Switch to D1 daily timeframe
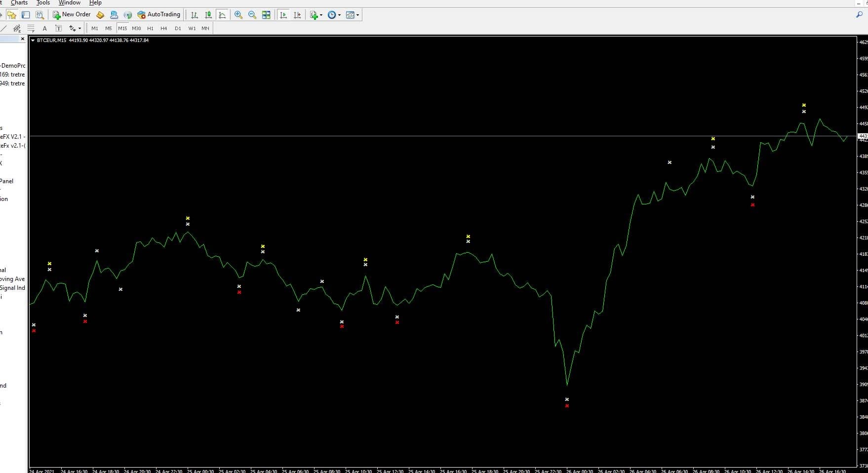The width and height of the screenshot is (868, 473). point(178,28)
